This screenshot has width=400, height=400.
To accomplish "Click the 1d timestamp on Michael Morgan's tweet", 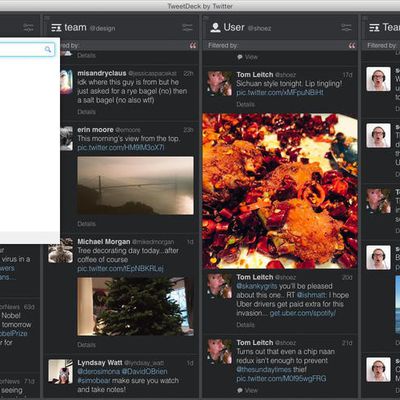I will 190,242.
